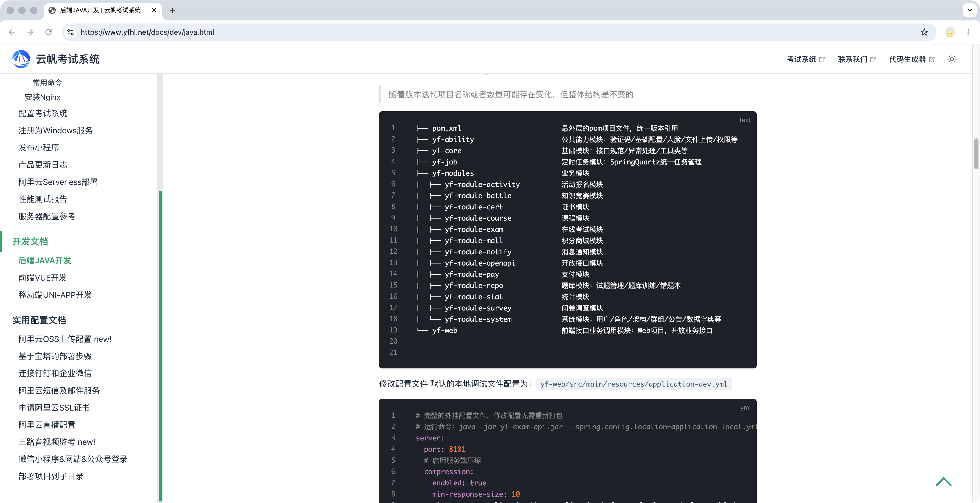Open the 考试系统 external link
This screenshot has width=980, height=503.
coord(805,59)
